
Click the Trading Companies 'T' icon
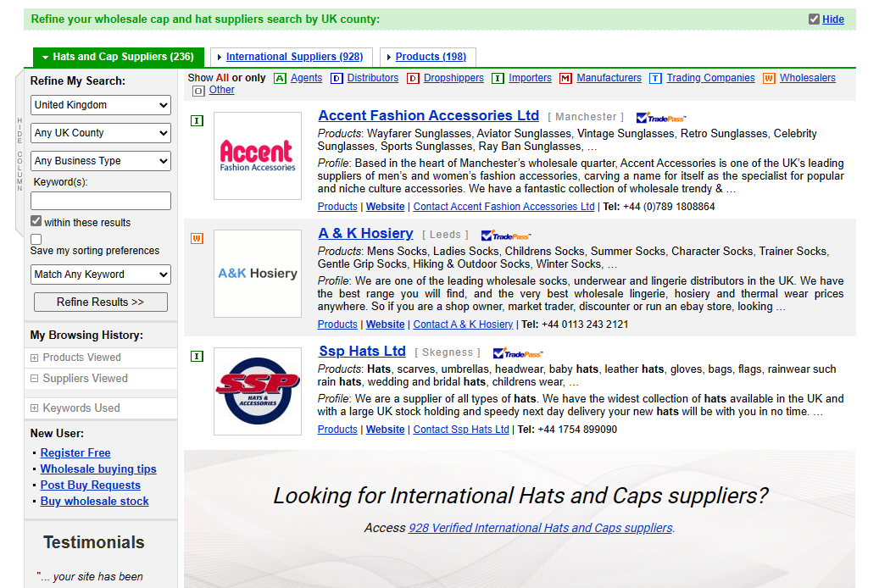tap(655, 78)
